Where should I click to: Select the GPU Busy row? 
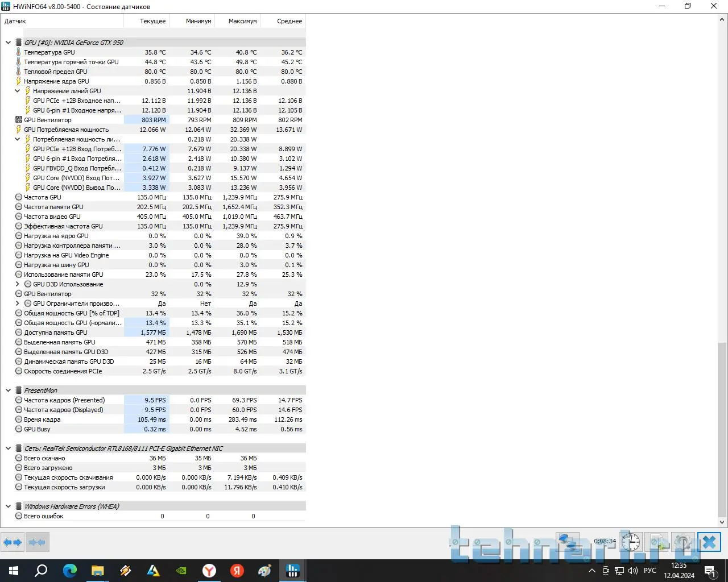160,429
